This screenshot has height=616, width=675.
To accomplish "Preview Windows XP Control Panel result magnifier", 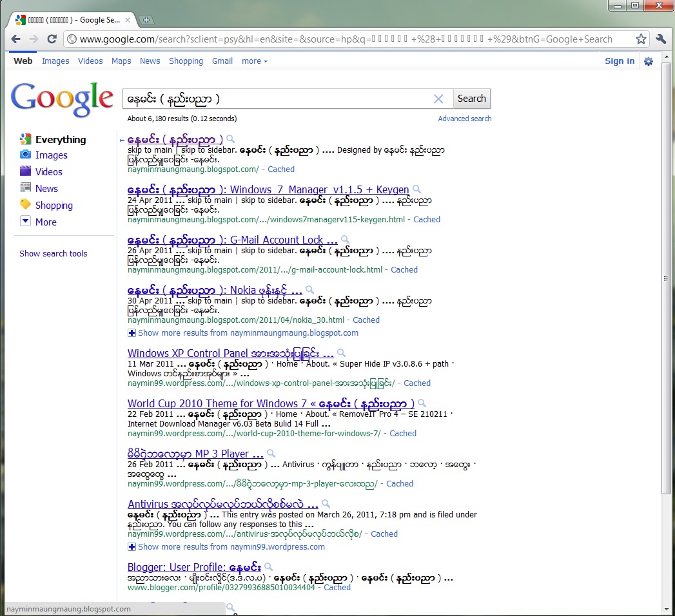I will (x=342, y=353).
